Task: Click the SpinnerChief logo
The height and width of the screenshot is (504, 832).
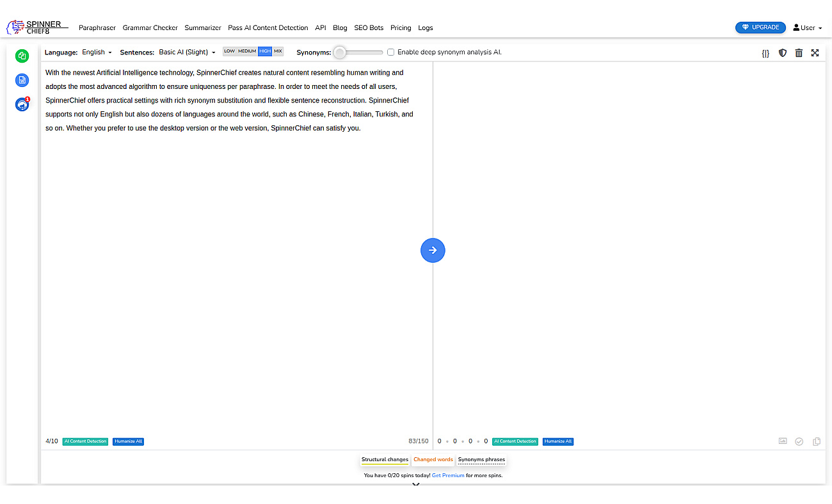Action: 36,27
